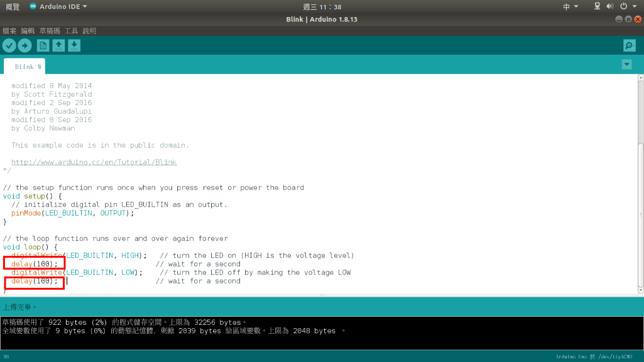
Task: Open the clock showing 週三 11:38
Action: [x=322, y=7]
